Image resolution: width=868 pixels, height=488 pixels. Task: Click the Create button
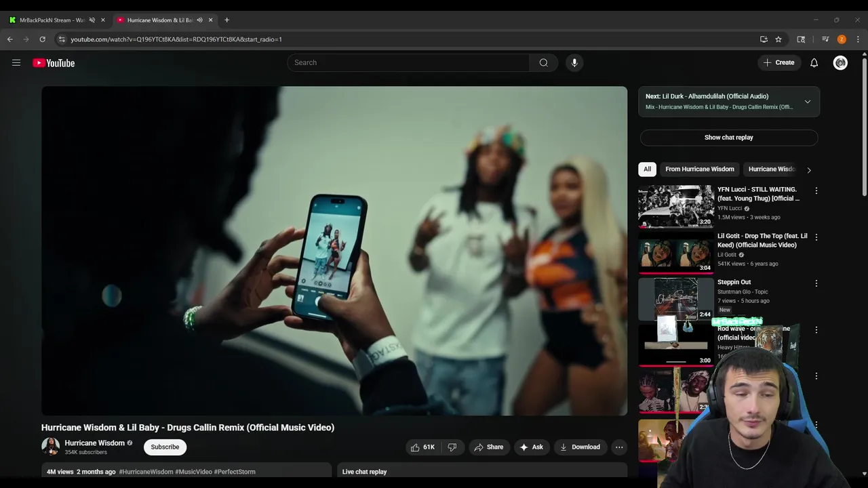click(x=779, y=62)
